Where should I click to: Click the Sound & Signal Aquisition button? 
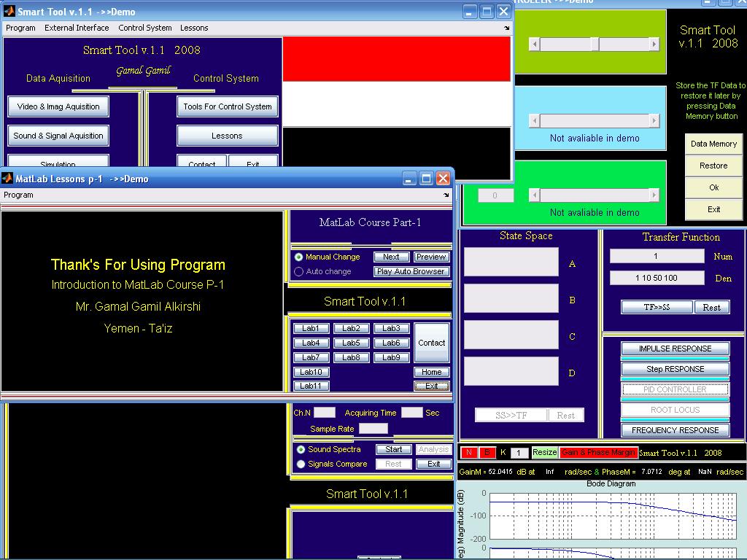pos(58,136)
